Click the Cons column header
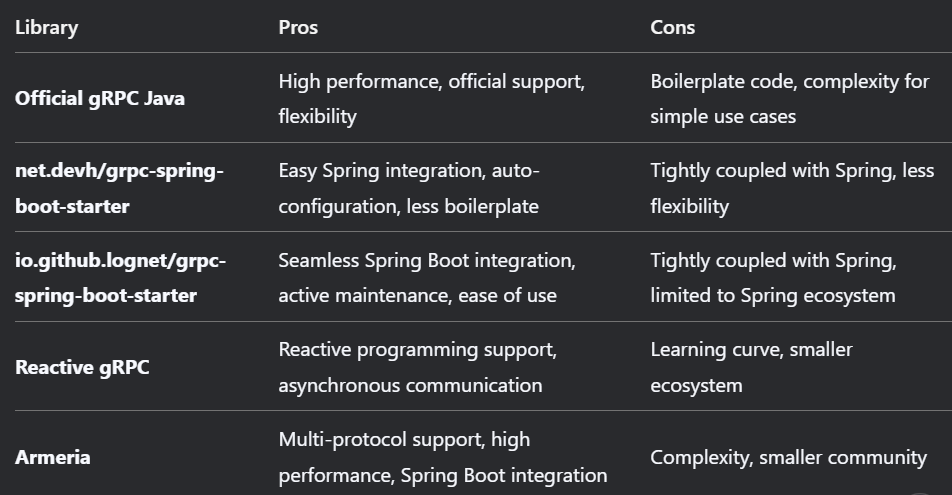Screen dimensions: 952x495 click(x=672, y=27)
